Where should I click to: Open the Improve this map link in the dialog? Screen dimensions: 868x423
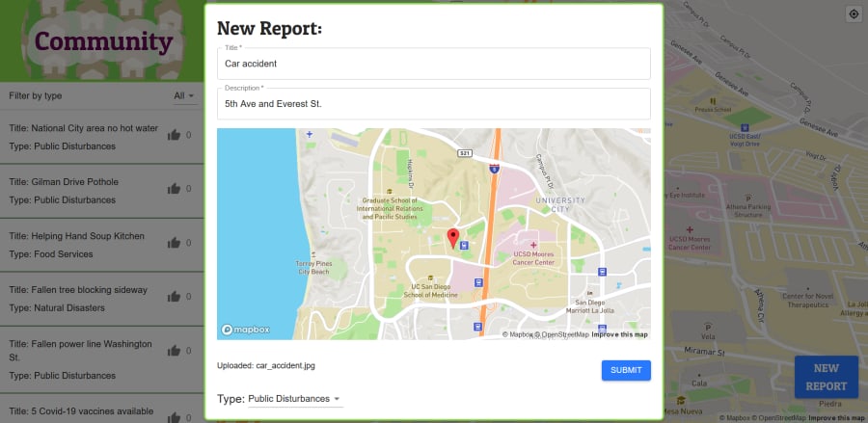619,334
